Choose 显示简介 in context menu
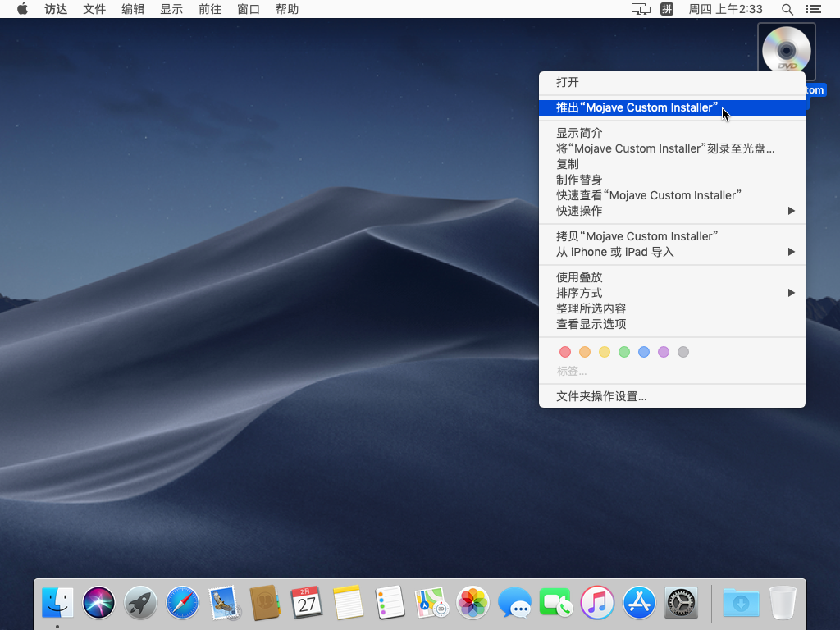This screenshot has height=630, width=840. pyautogui.click(x=673, y=133)
